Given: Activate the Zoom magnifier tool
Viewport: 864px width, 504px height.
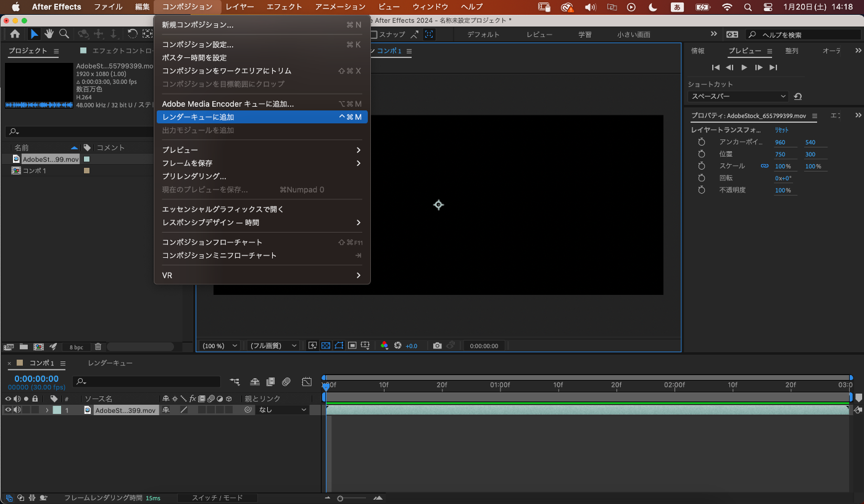Looking at the screenshot, I should click(64, 34).
